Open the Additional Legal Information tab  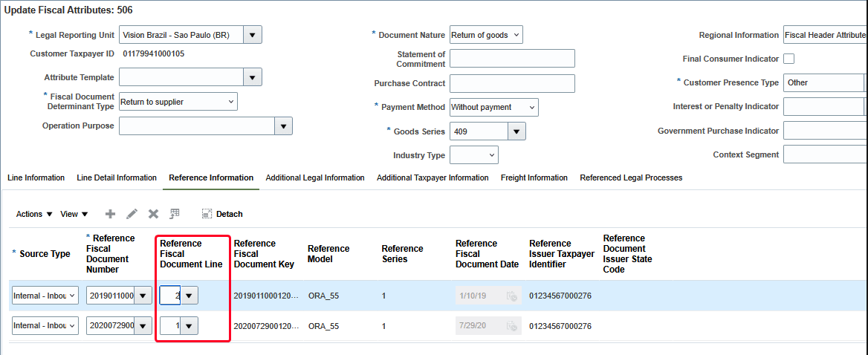pos(315,177)
